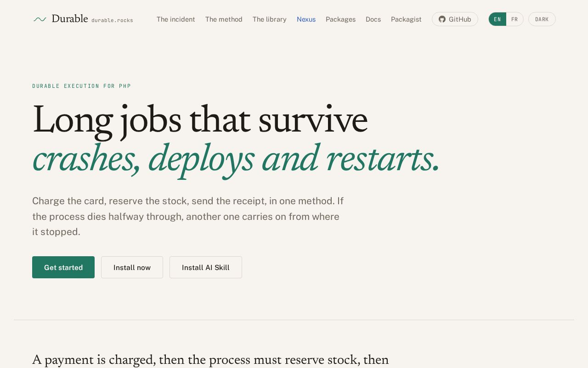Screen dimensions: 588x368
Task: Click the Install now button
Action: click(x=132, y=267)
